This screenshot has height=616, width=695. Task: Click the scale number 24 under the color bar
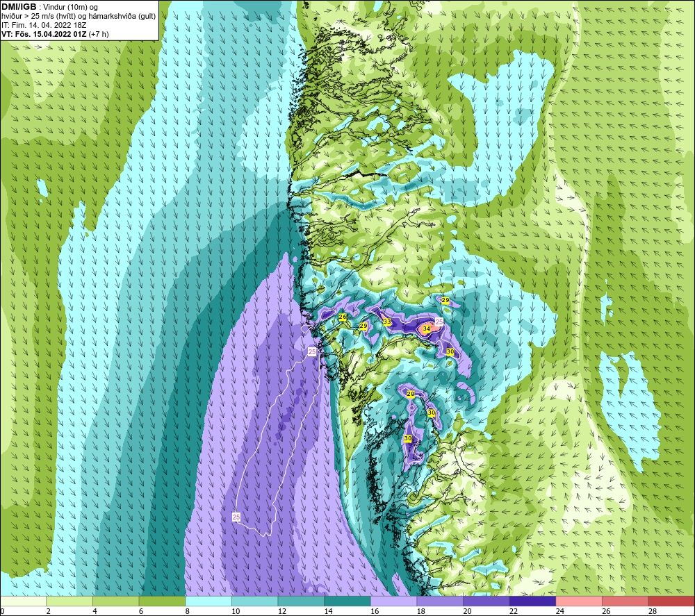(560, 611)
